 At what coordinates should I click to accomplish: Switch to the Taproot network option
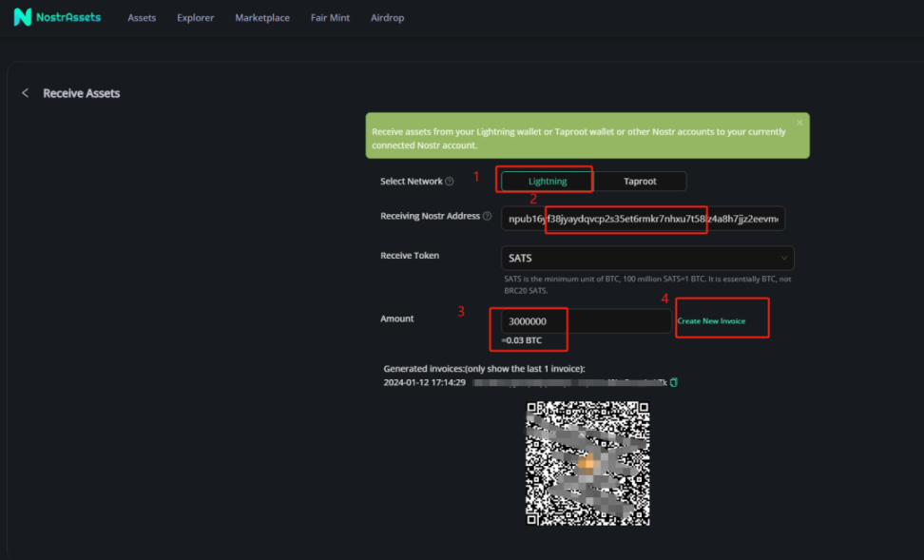640,181
